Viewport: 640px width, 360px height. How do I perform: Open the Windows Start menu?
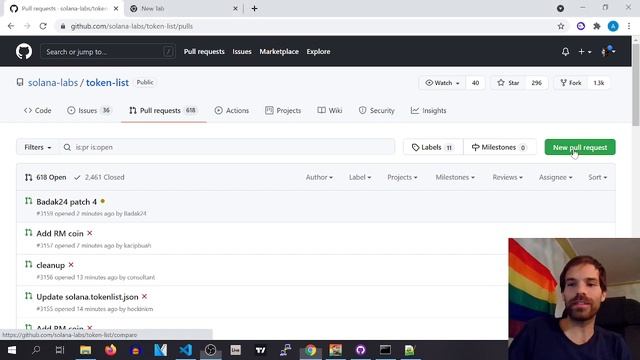pyautogui.click(x=11, y=350)
